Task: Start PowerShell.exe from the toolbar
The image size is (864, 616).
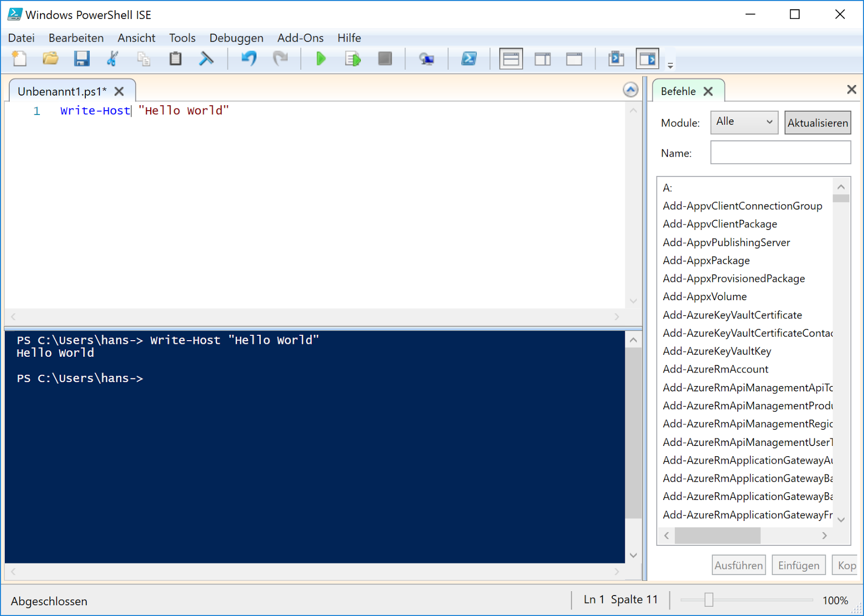Action: click(x=469, y=59)
